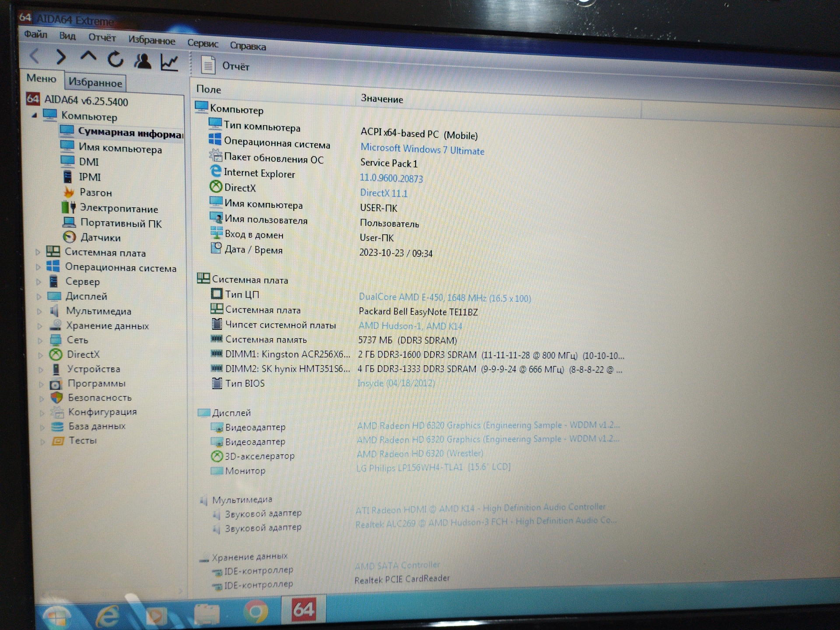Select the Разгон flame icon item

[69, 192]
